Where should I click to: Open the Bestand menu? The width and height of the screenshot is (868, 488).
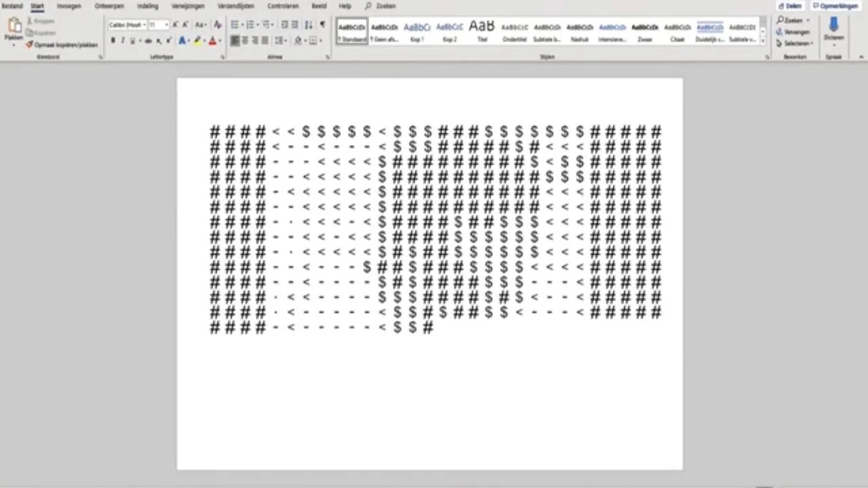point(12,6)
